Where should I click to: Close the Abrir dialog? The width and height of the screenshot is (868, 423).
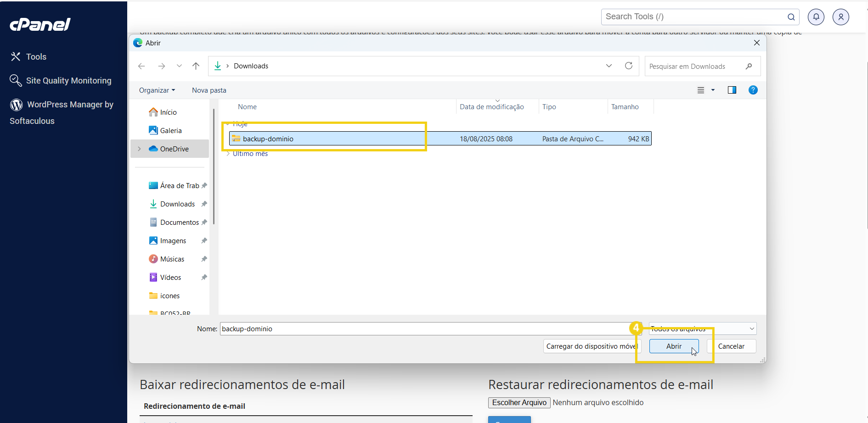tap(757, 43)
